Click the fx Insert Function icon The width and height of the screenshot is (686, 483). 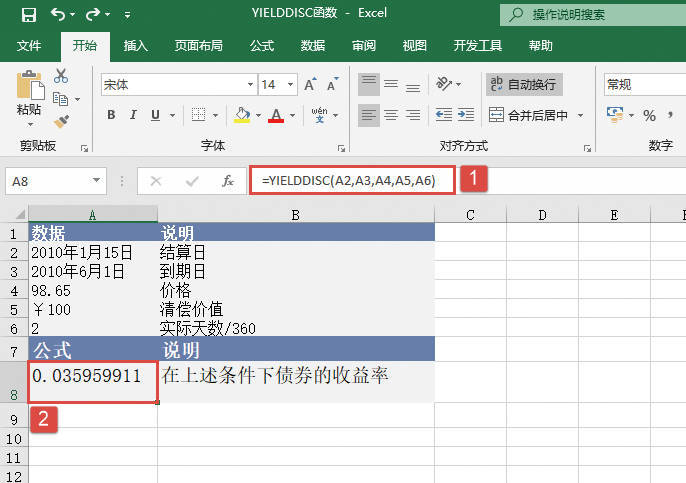coord(228,181)
